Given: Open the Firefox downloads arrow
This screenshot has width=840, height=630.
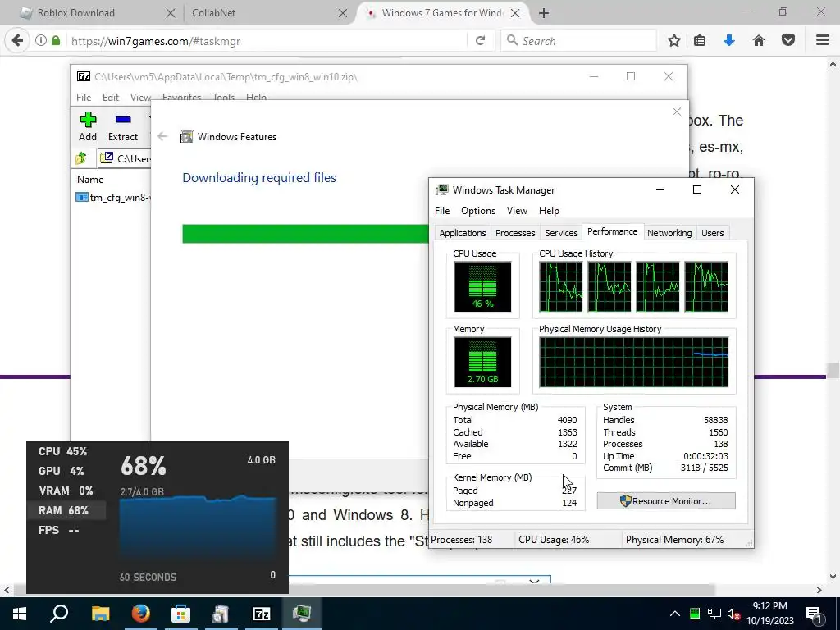Looking at the screenshot, I should pyautogui.click(x=729, y=41).
